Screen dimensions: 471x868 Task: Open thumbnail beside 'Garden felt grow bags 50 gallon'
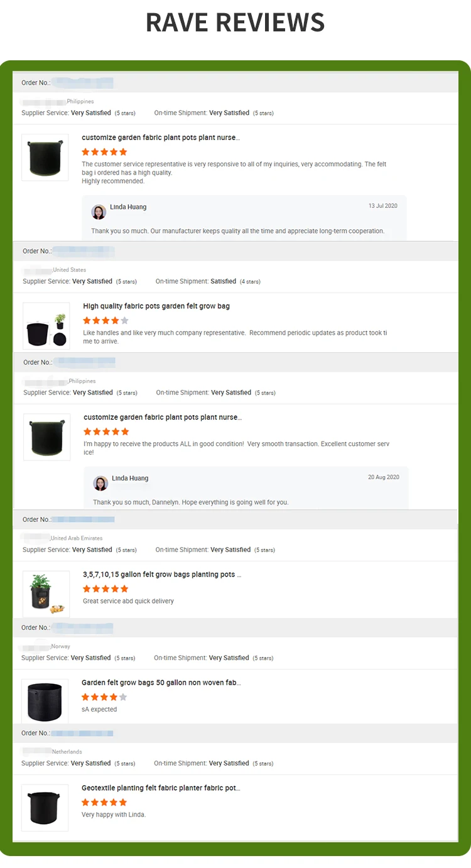[x=45, y=702]
